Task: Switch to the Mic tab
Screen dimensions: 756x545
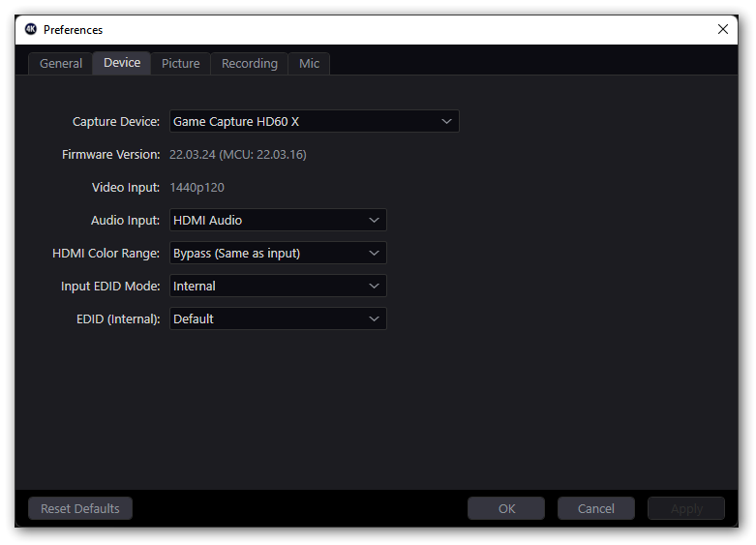Action: pyautogui.click(x=309, y=63)
